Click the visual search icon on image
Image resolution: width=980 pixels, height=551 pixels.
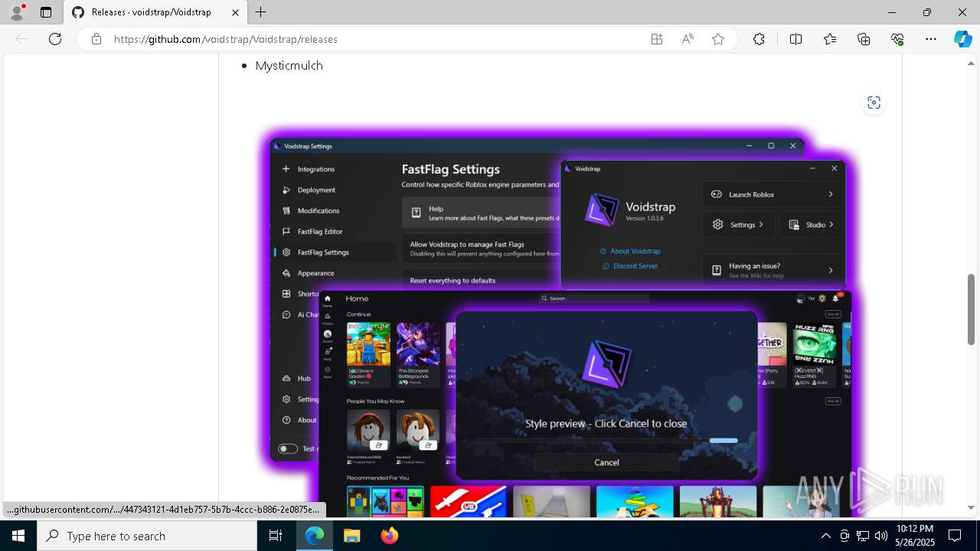pos(874,103)
